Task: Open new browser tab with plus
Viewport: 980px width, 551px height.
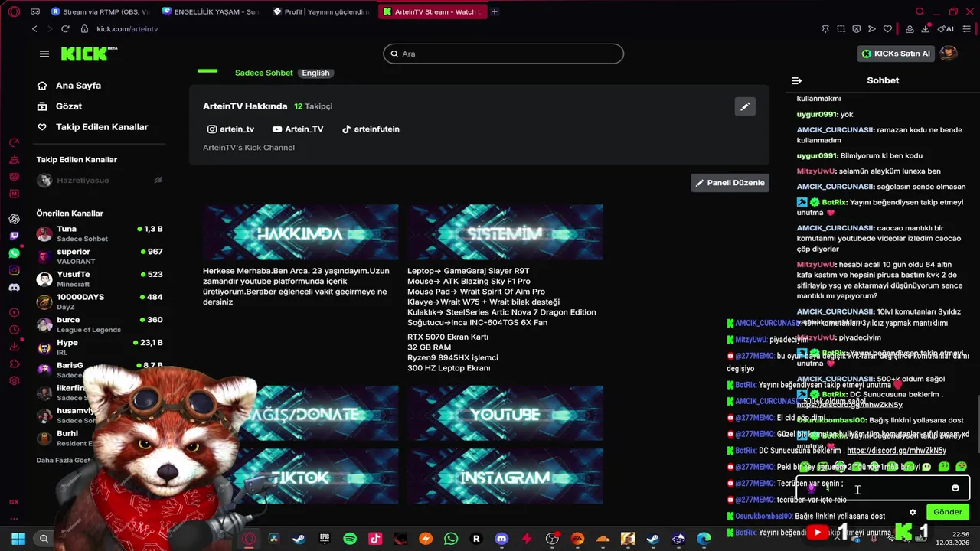Action: [x=495, y=11]
